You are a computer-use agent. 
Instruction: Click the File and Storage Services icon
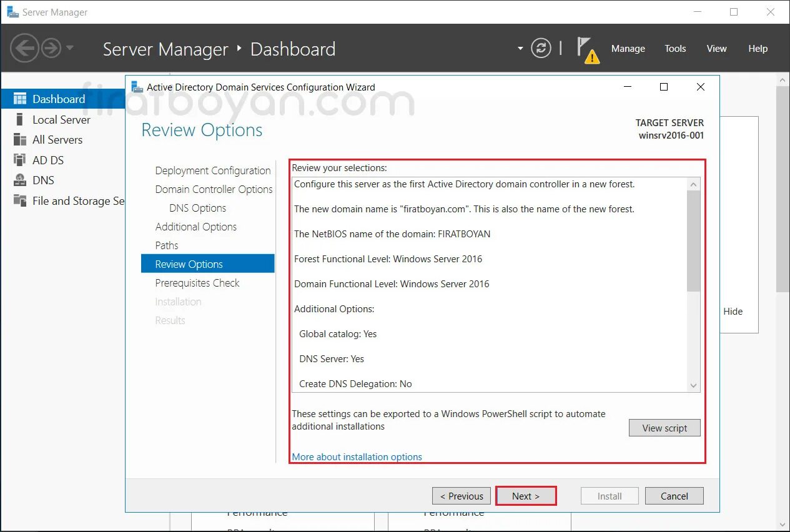click(x=20, y=200)
